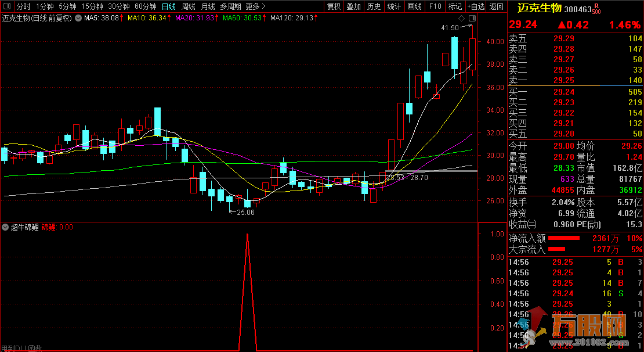Viewport: 644px width, 352px height.
Task: Select the 卖二 ask row at 29.26
Action: (576, 70)
